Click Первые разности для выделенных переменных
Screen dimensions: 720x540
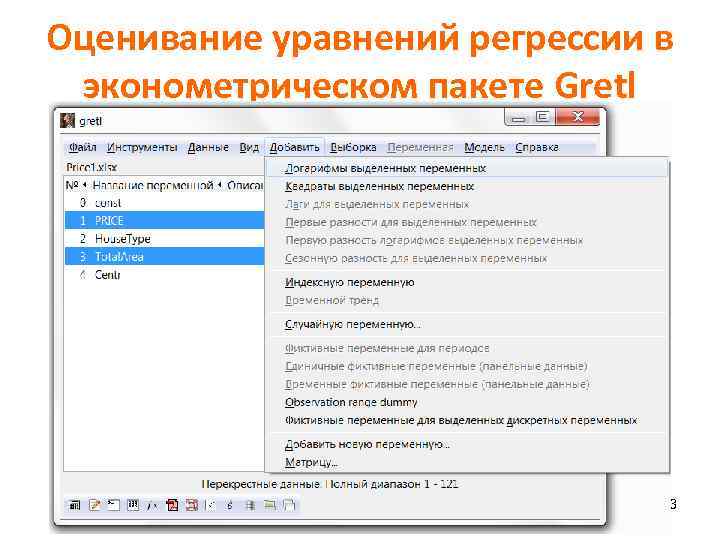(467, 223)
